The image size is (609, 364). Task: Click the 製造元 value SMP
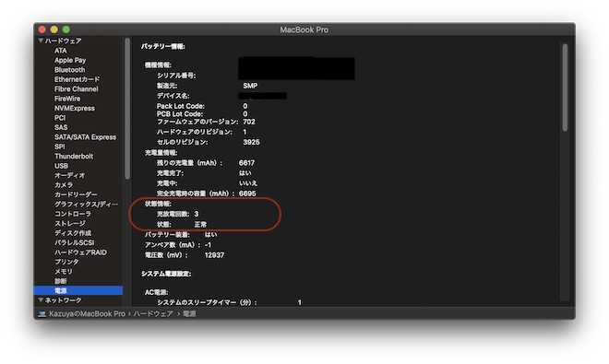pyautogui.click(x=250, y=86)
